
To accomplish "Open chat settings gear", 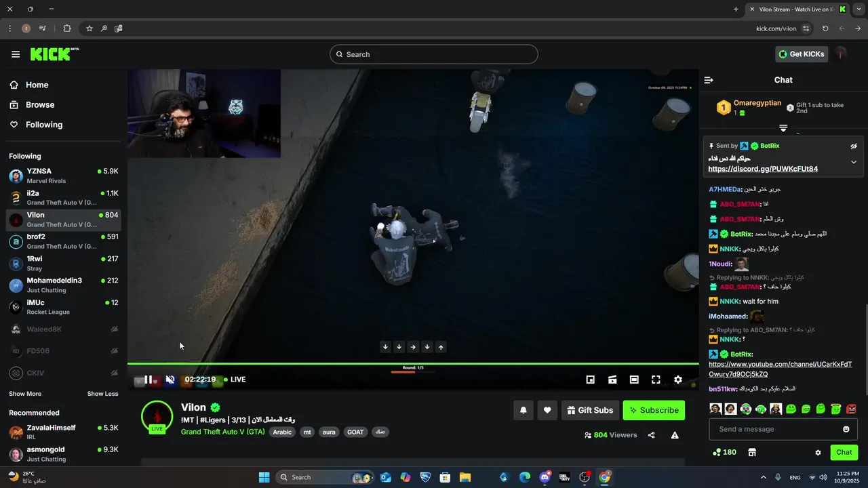I will (818, 452).
